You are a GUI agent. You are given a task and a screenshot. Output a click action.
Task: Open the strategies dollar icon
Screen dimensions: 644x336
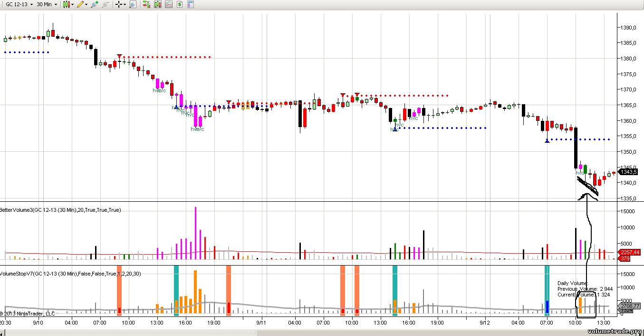tap(180, 4)
